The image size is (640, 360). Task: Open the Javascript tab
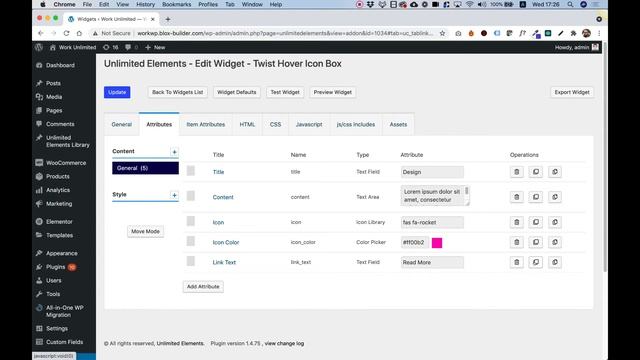pyautogui.click(x=309, y=124)
